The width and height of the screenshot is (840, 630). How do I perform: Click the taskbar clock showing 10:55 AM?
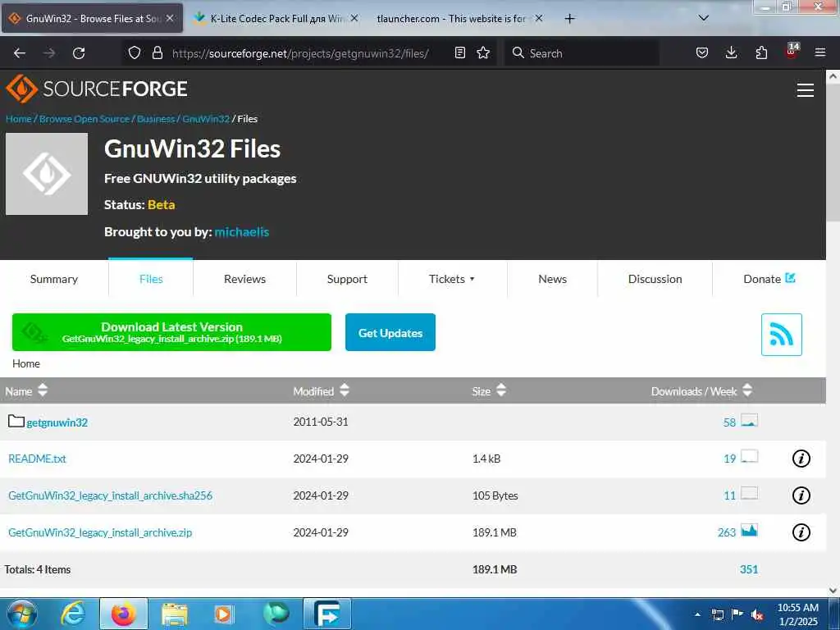[x=797, y=614]
